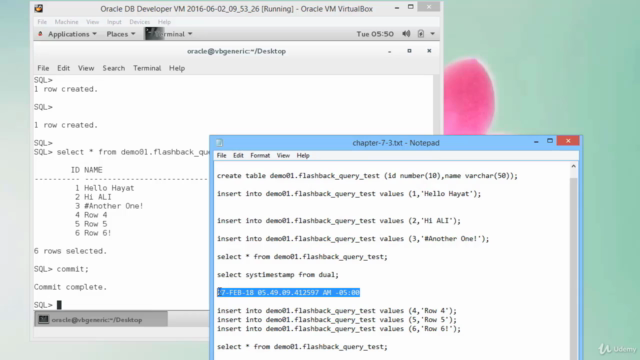Screen dimensions: 640x360
Task: Click Notepad scrollbar up arrow
Action: (x=573, y=167)
